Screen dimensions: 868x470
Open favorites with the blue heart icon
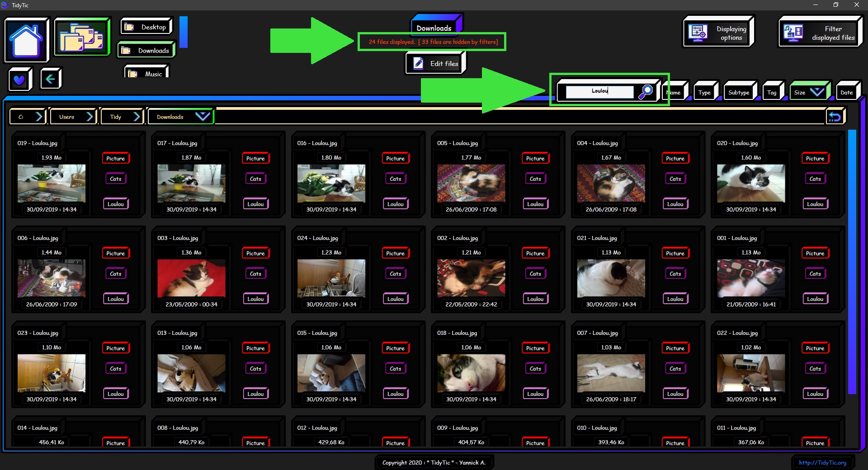[19, 80]
